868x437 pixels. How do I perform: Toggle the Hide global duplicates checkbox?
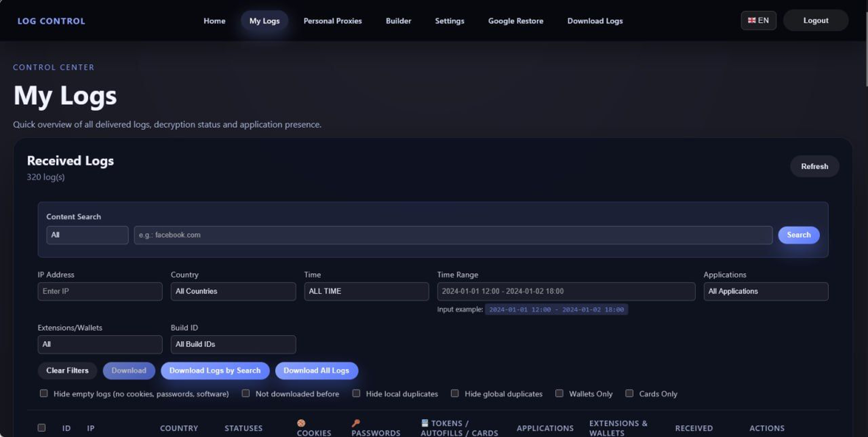455,393
